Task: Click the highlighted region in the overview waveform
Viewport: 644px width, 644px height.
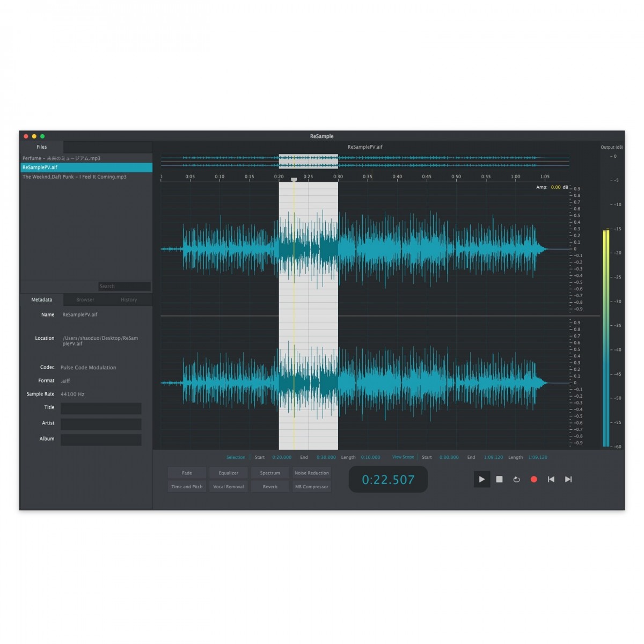Action: tap(308, 161)
